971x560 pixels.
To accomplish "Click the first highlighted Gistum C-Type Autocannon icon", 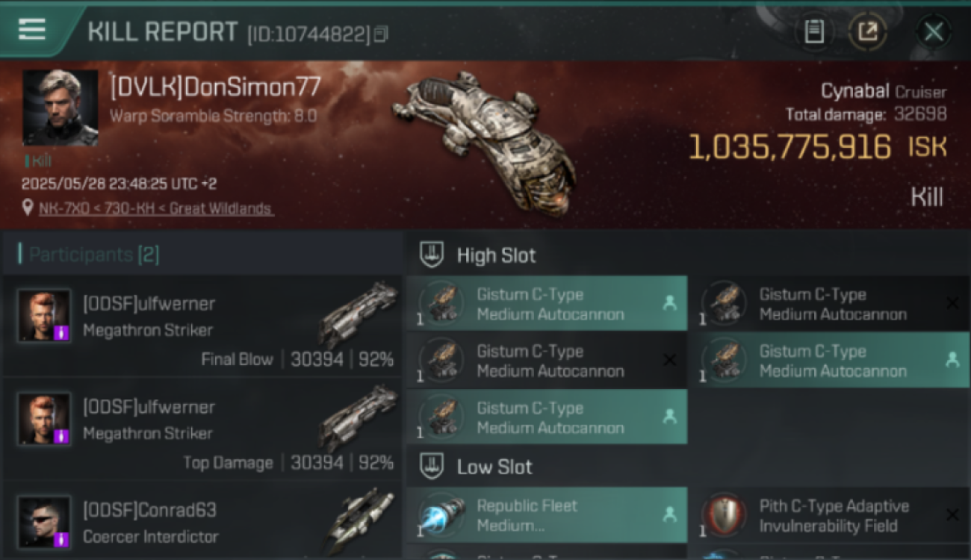I will click(441, 303).
